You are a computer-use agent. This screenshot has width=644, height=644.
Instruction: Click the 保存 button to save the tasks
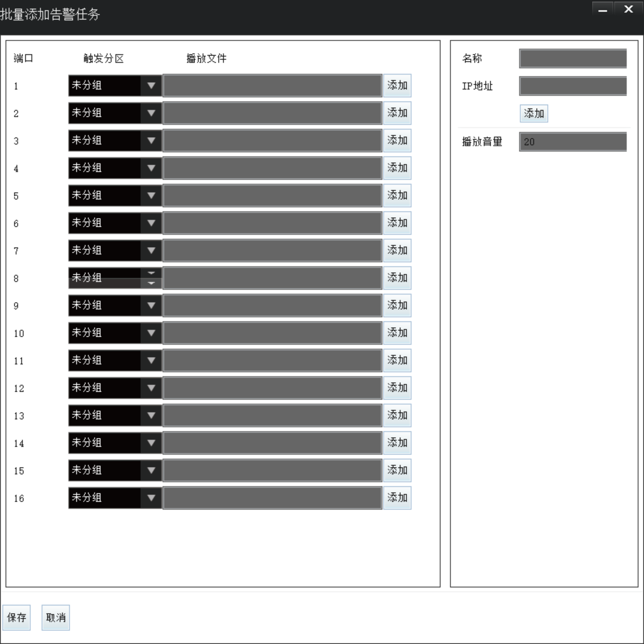(x=17, y=618)
